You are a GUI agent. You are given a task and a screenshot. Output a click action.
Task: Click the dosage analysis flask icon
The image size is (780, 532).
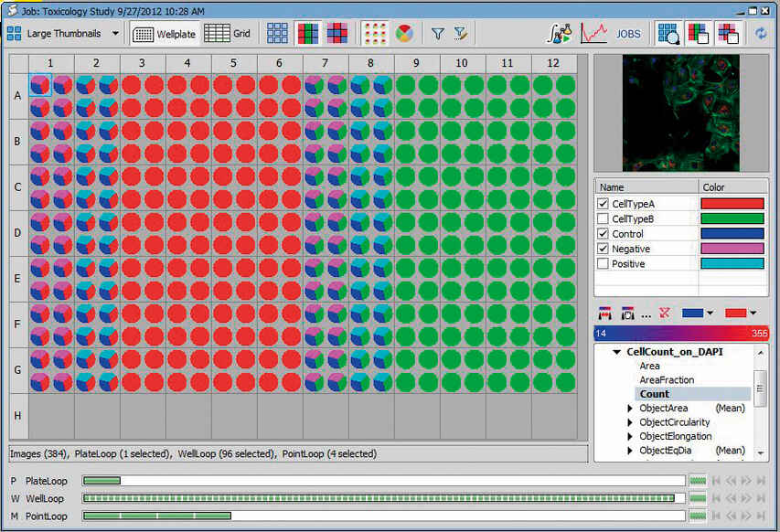click(x=560, y=31)
